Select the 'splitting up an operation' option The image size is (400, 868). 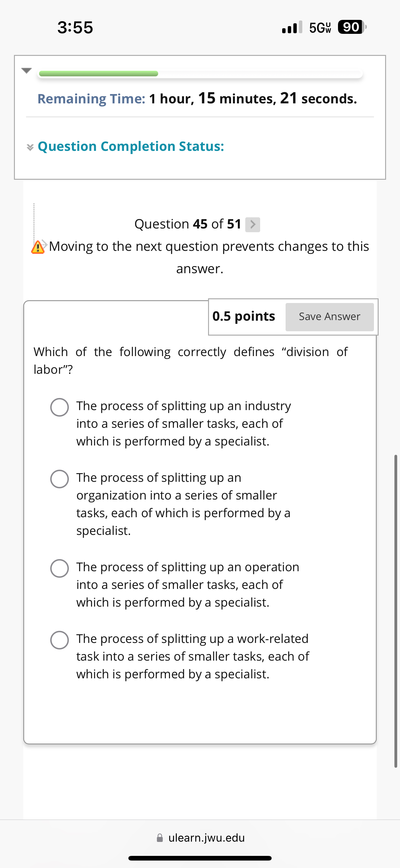(x=60, y=568)
